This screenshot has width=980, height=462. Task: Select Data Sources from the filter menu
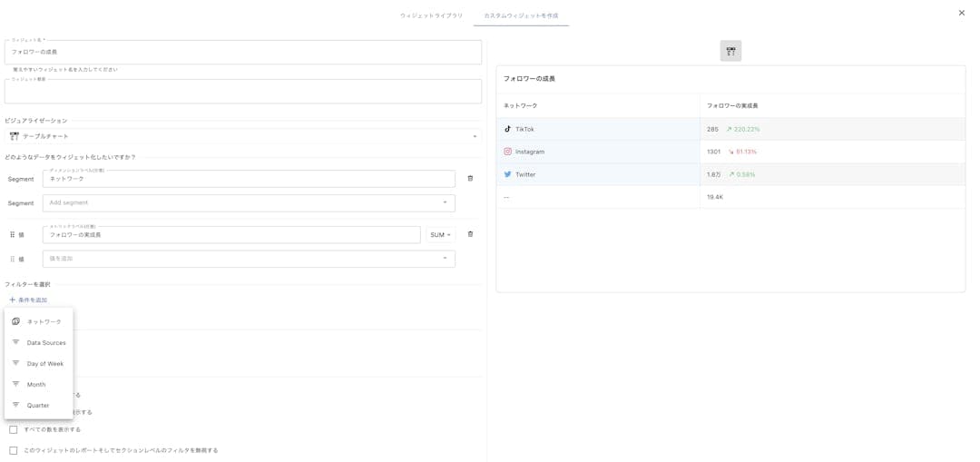pos(45,343)
